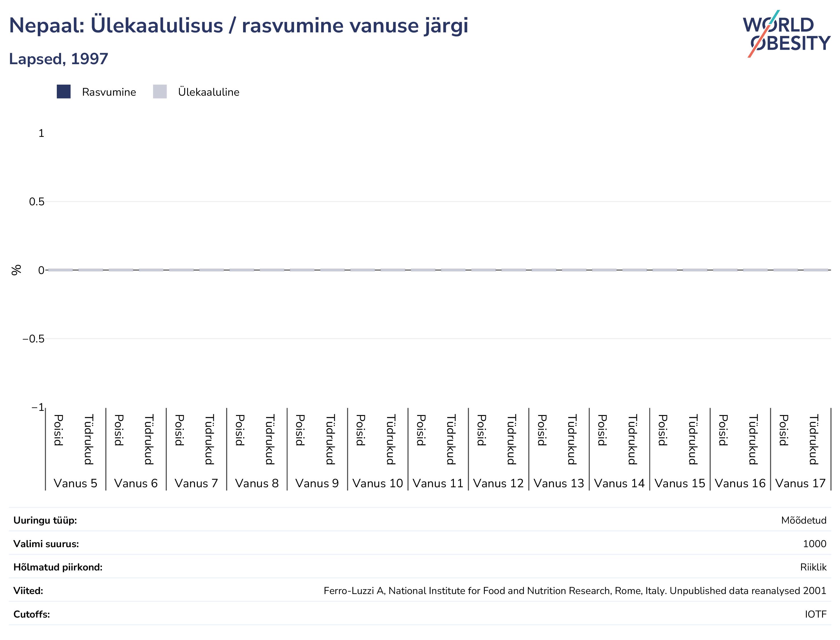Click the Tüdrukud label under Vanus 17
The height and width of the screenshot is (640, 840).
coord(813,440)
